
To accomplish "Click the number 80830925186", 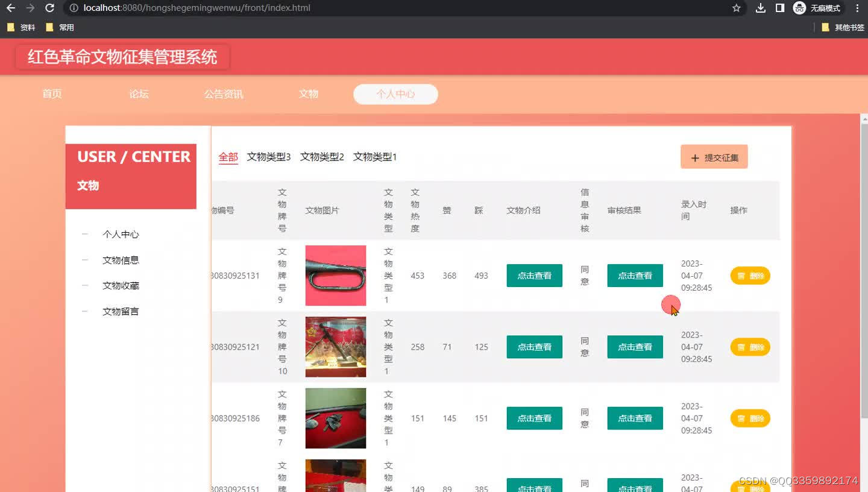I will pyautogui.click(x=236, y=418).
